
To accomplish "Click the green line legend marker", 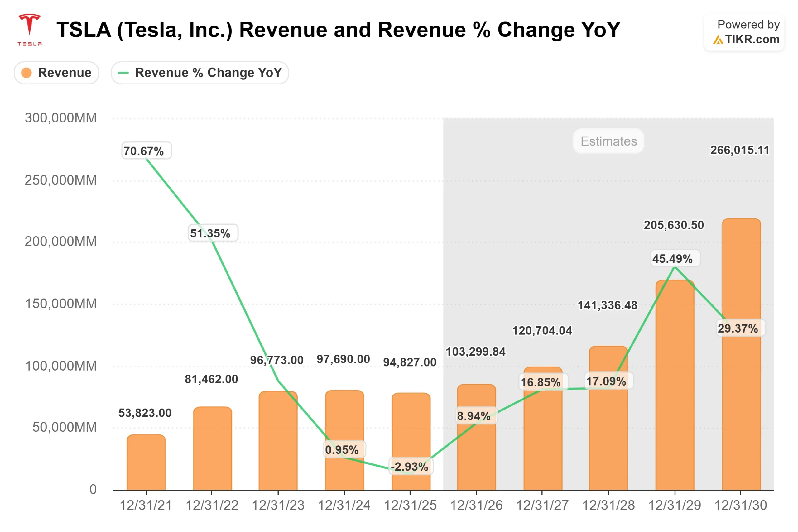I will pos(123,73).
